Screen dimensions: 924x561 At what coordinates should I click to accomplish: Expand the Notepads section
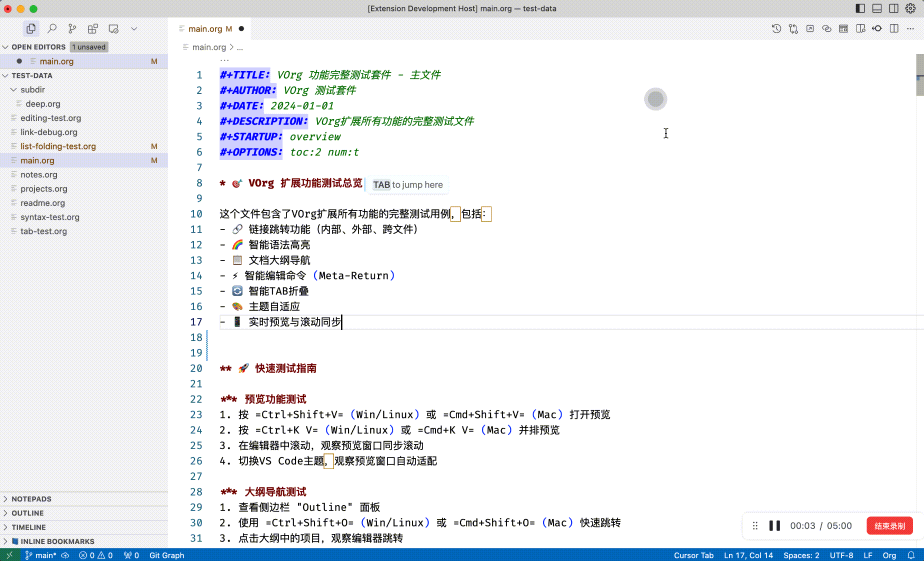coord(5,499)
